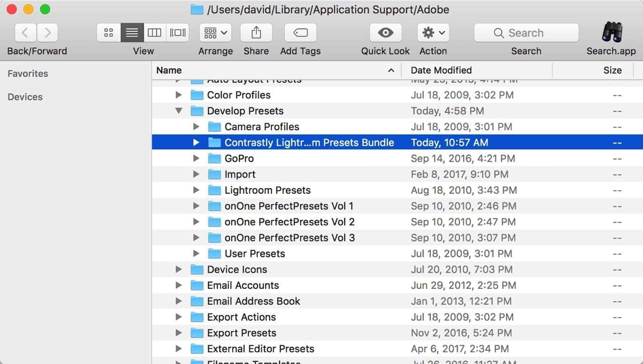The height and width of the screenshot is (364, 643).
Task: Collapse the Develop Presets folder
Action: 178,111
